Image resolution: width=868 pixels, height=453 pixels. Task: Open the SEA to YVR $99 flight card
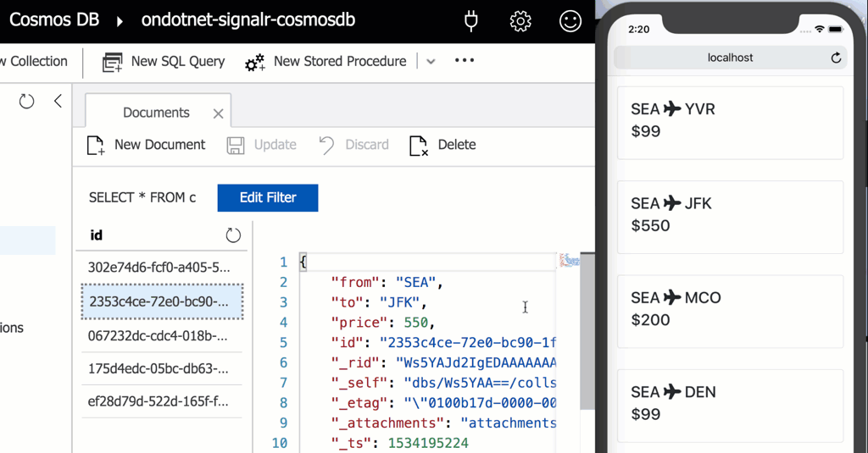tap(730, 123)
